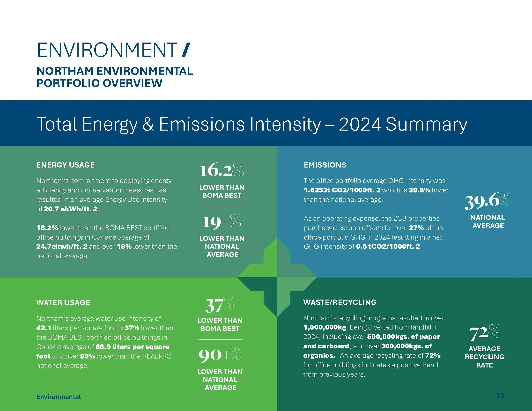Click the large 72% statistic
Viewport: 532px width, 411px height.
[485, 333]
